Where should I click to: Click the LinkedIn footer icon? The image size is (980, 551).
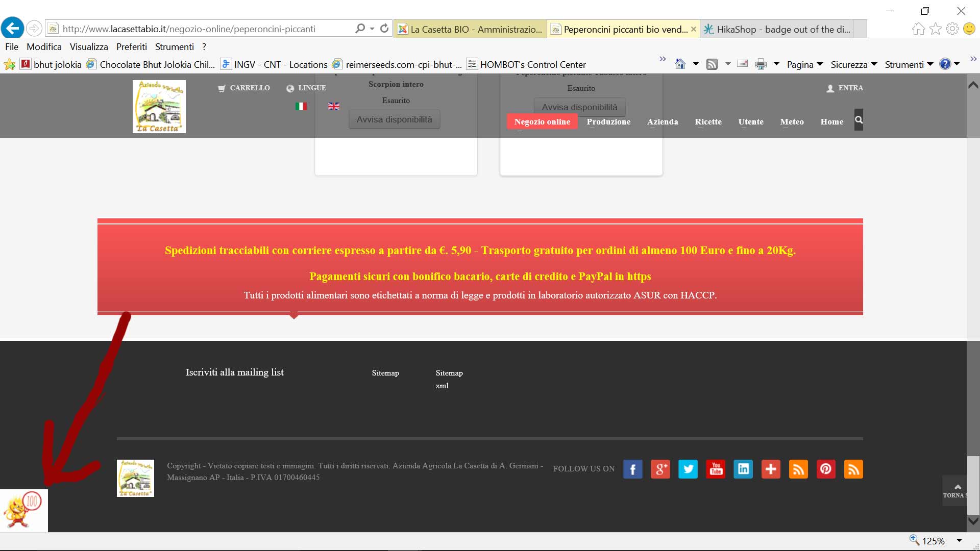click(x=743, y=469)
